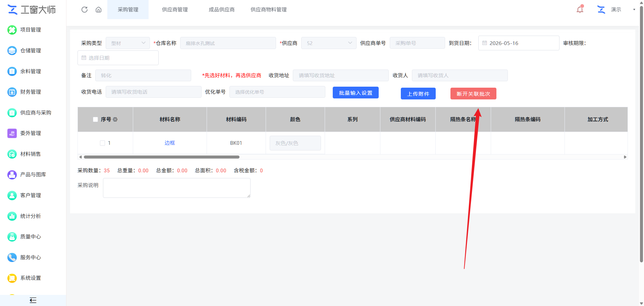
Task: Click the 断开关联批次 button
Action: coord(473,94)
